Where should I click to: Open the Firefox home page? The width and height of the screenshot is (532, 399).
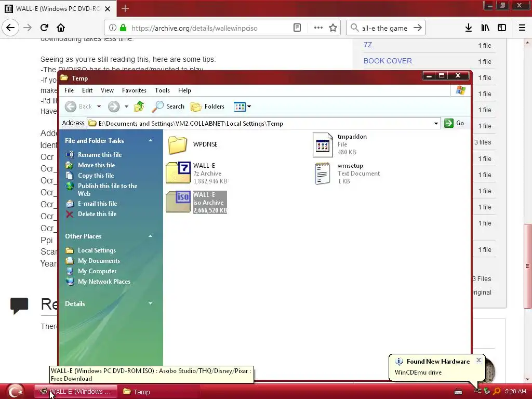pos(61,28)
